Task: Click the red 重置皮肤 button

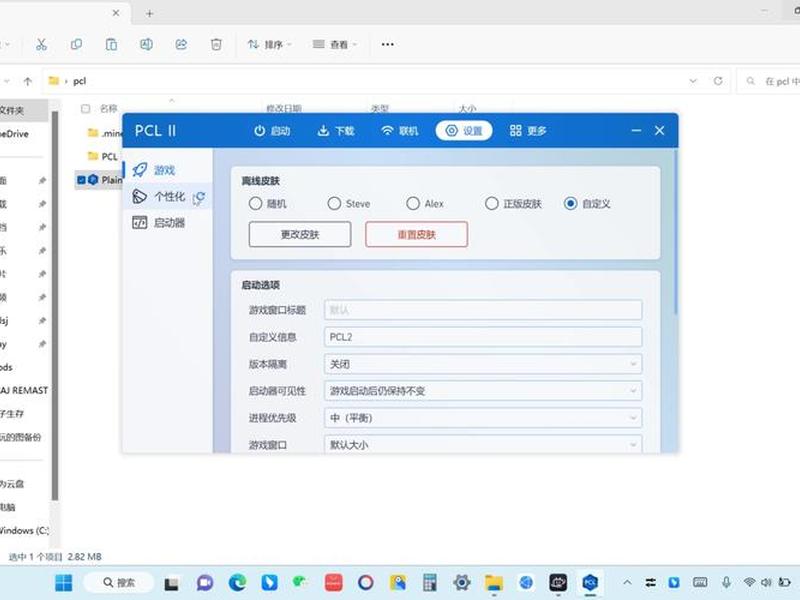Action: click(x=416, y=235)
